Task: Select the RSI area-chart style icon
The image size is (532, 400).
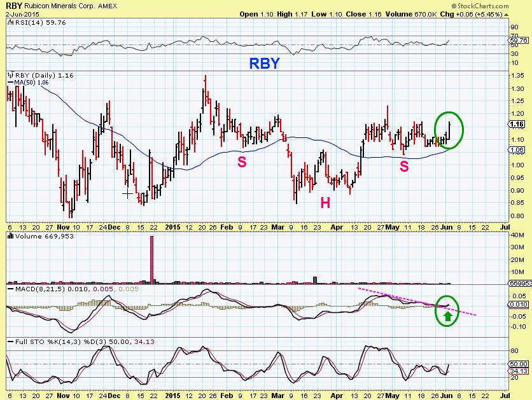Action: pos(10,22)
